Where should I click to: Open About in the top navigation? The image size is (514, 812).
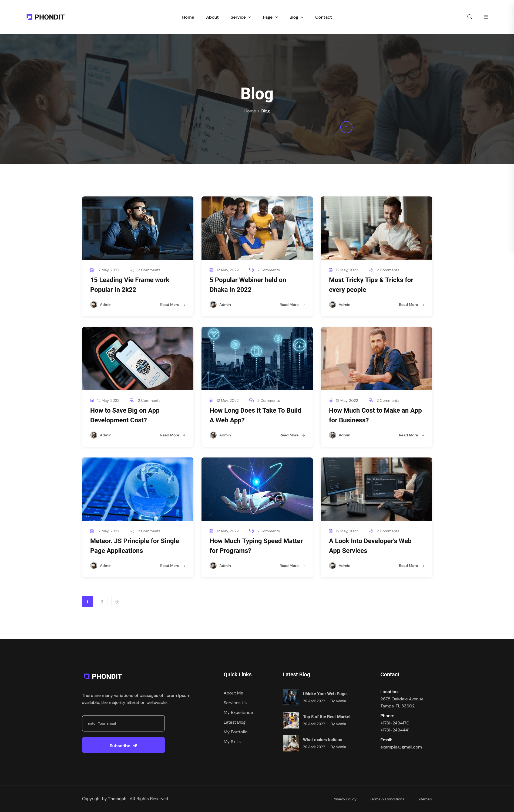click(212, 17)
